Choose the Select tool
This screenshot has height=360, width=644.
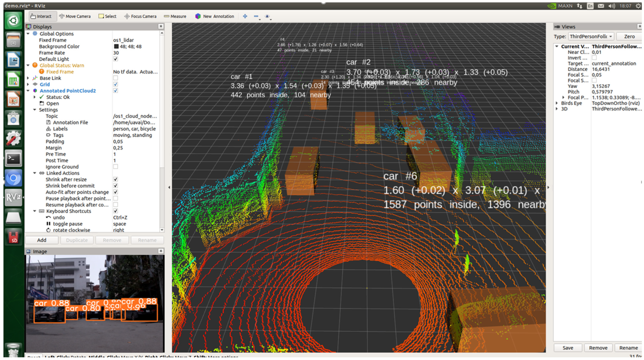coord(107,16)
